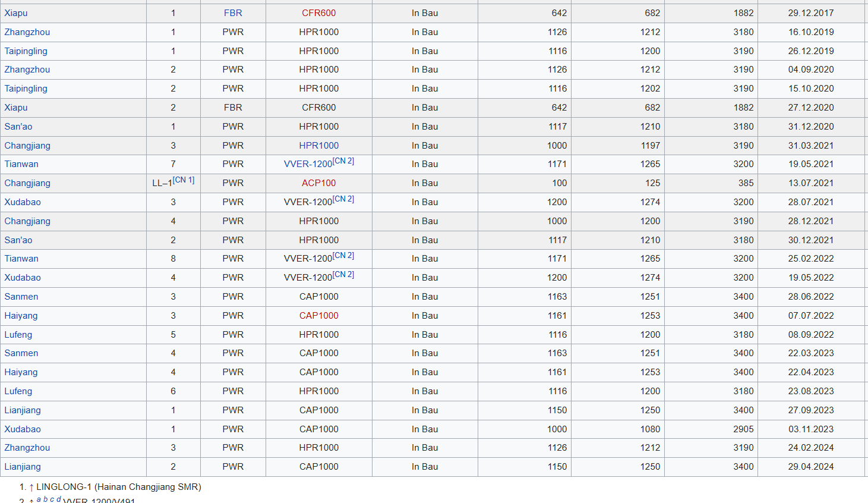Open the blue VVER-1200 link in the Tianwan 7 row

pos(308,165)
